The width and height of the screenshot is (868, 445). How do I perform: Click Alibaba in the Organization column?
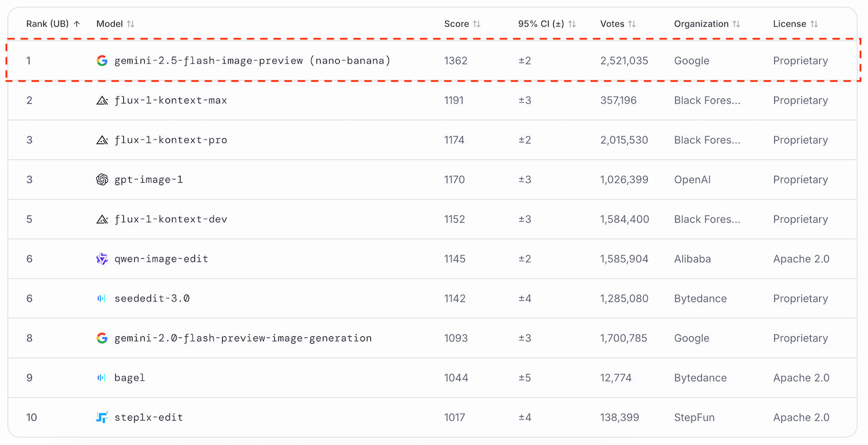[693, 259]
